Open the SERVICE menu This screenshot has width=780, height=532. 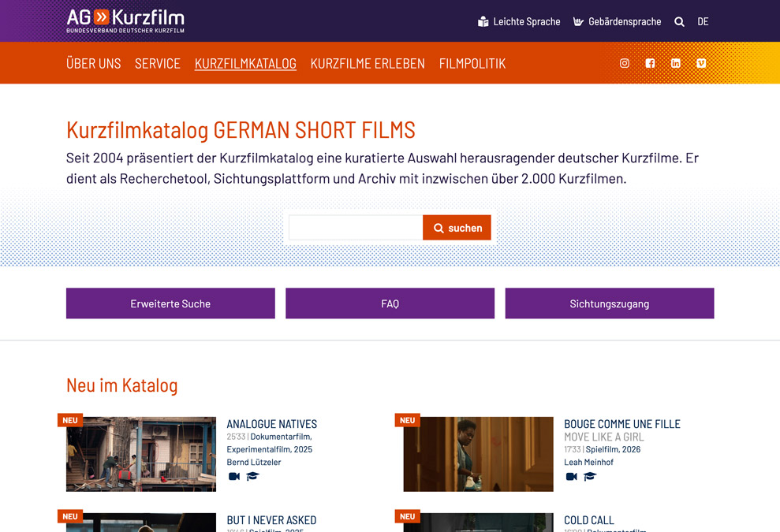click(x=158, y=63)
